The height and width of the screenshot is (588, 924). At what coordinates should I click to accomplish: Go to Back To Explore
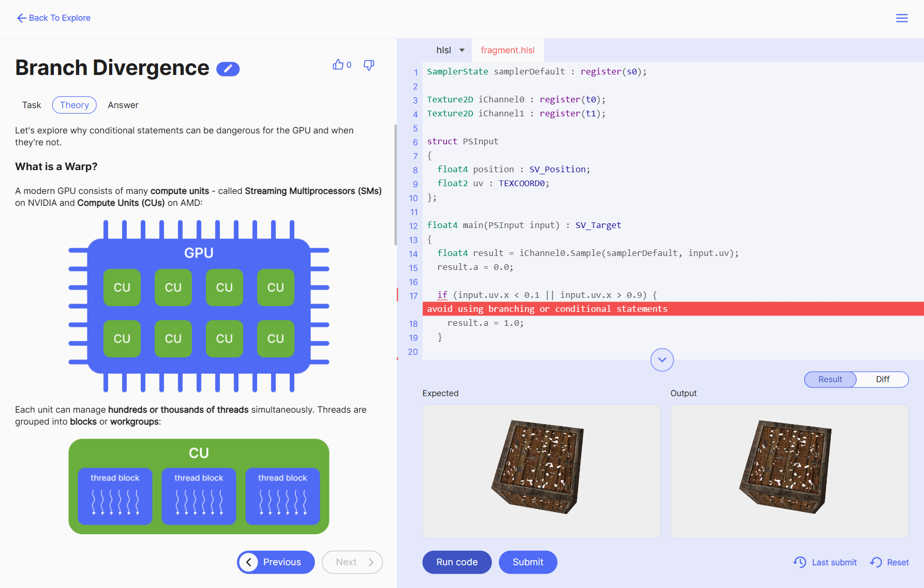click(x=53, y=18)
